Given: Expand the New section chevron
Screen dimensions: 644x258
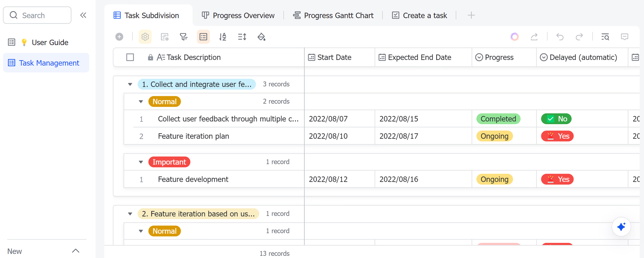Looking at the screenshot, I should tap(75, 251).
